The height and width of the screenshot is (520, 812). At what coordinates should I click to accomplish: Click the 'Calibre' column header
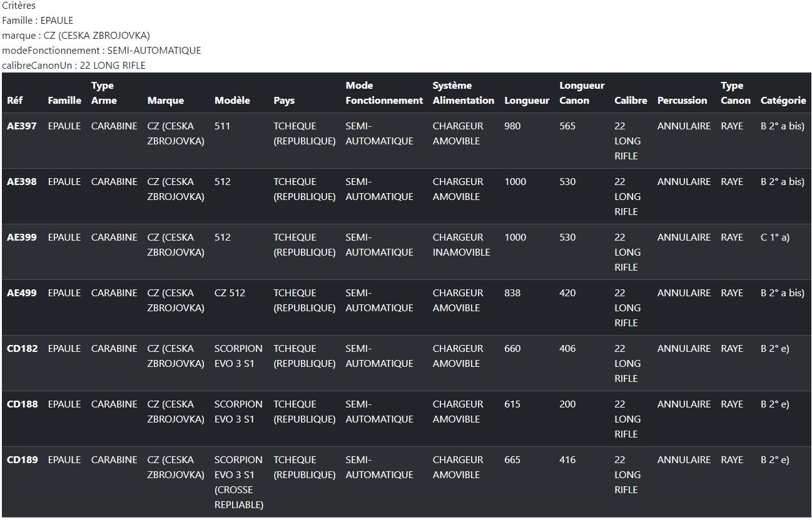point(631,100)
